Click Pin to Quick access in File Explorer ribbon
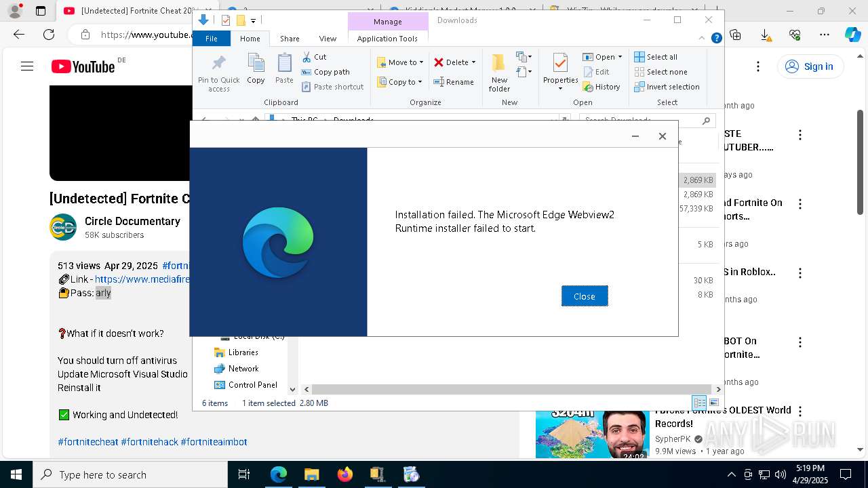868x488 pixels. coord(219,73)
